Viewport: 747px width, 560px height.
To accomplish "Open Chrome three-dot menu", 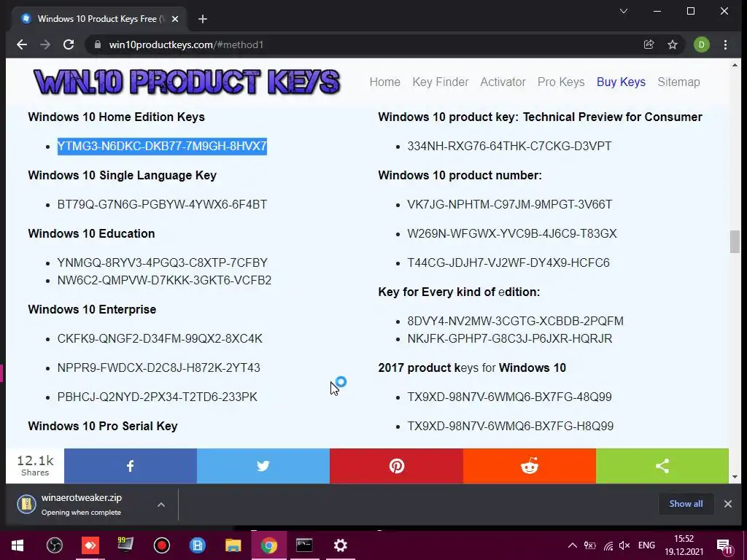I will coord(726,44).
